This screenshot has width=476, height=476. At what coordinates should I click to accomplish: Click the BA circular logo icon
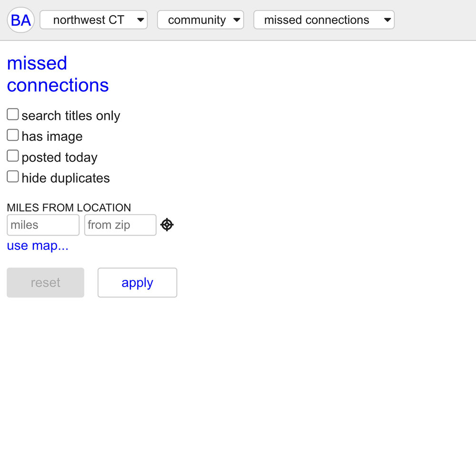[21, 20]
